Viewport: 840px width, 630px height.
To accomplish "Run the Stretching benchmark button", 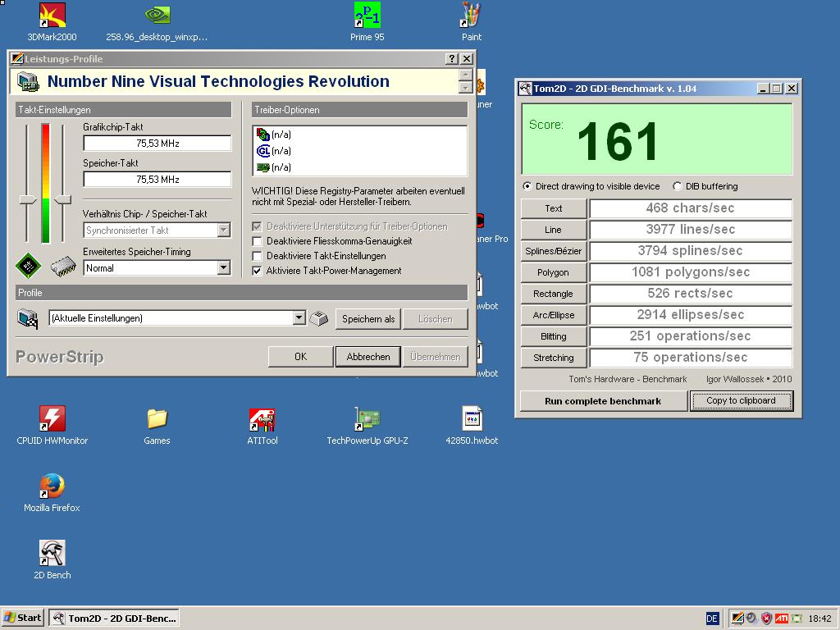I will point(554,358).
